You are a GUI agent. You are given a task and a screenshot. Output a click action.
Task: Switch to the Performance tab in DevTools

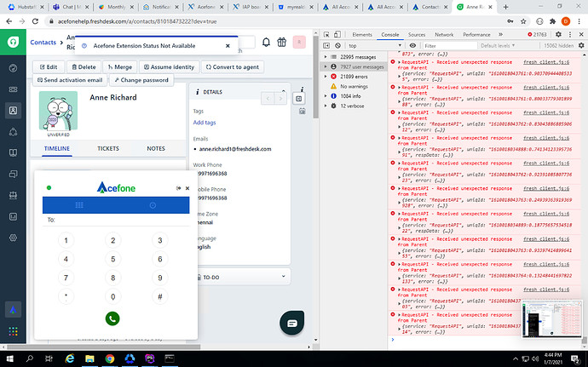point(476,35)
